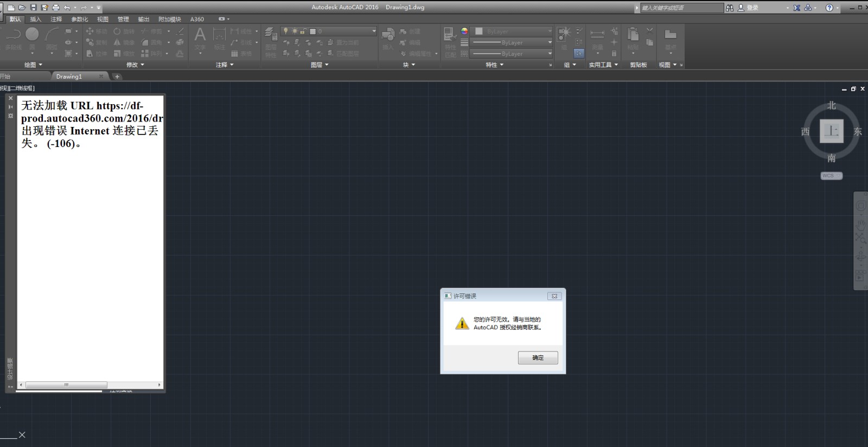The height and width of the screenshot is (447, 868).
Task: Open the Manage (管理) ribbon tab
Action: [x=123, y=19]
